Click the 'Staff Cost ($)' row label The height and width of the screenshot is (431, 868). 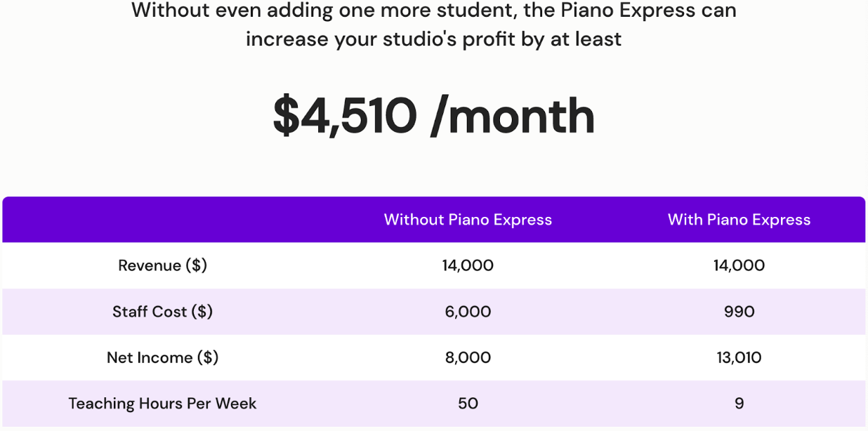[163, 312]
